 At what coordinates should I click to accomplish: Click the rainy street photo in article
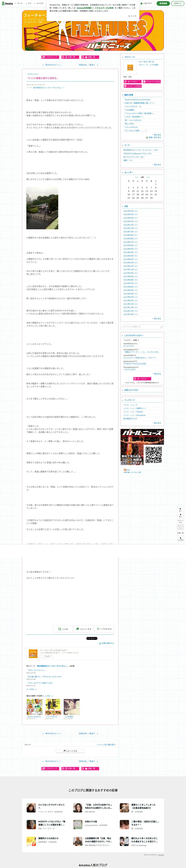click(x=42, y=208)
